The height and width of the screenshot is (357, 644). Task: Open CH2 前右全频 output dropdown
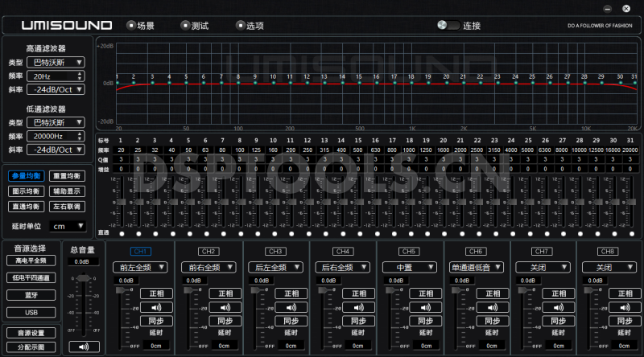coord(208,268)
